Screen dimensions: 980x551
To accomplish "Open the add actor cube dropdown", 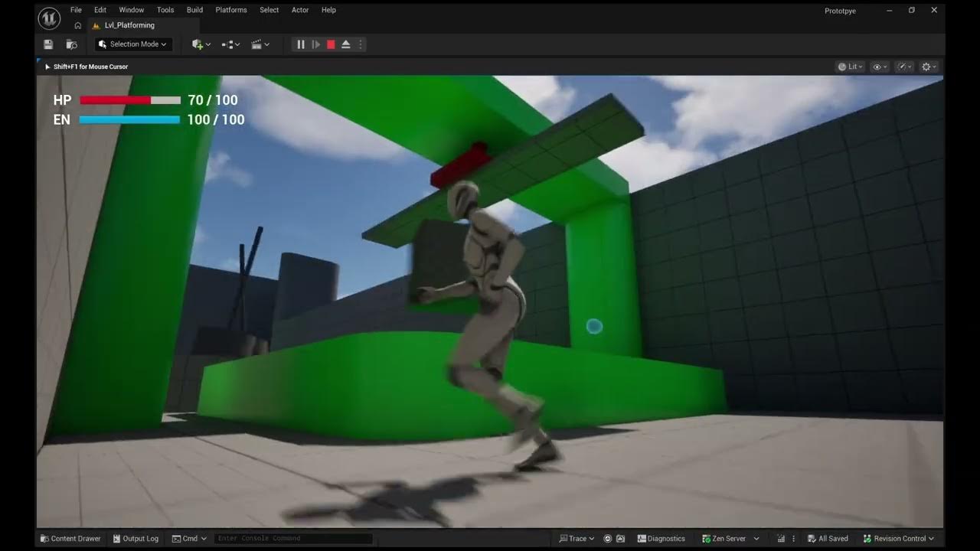I will [201, 44].
